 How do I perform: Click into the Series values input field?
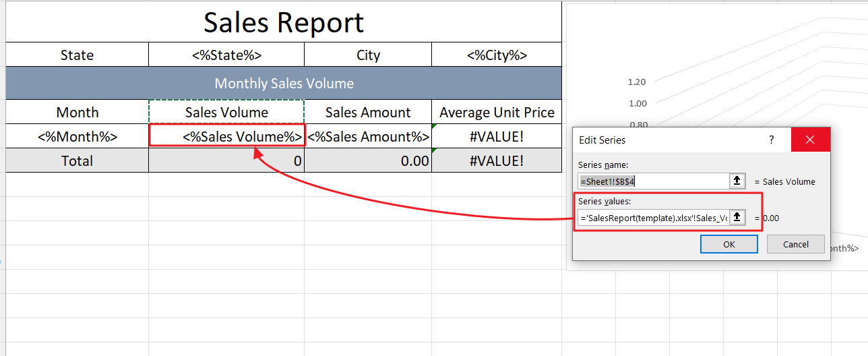(x=653, y=218)
